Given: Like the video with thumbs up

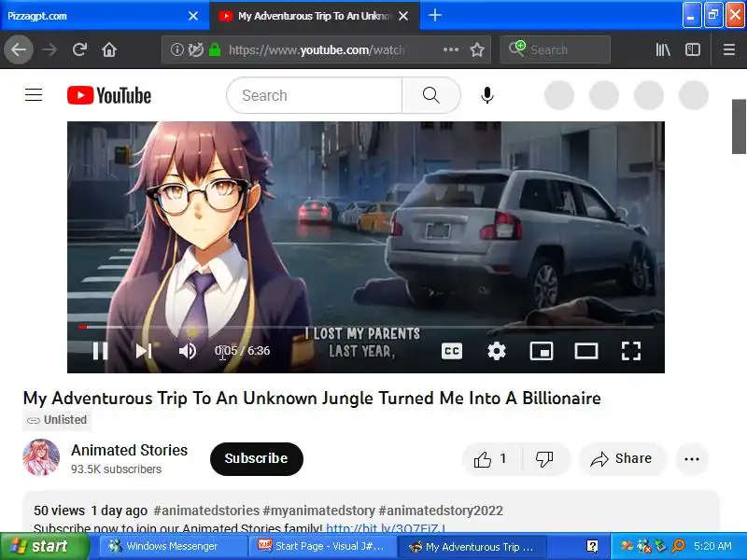Looking at the screenshot, I should (491, 458).
